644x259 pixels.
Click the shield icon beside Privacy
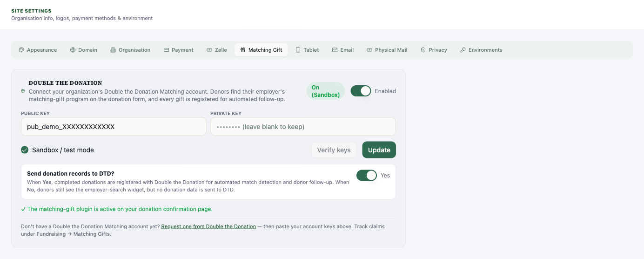[423, 50]
